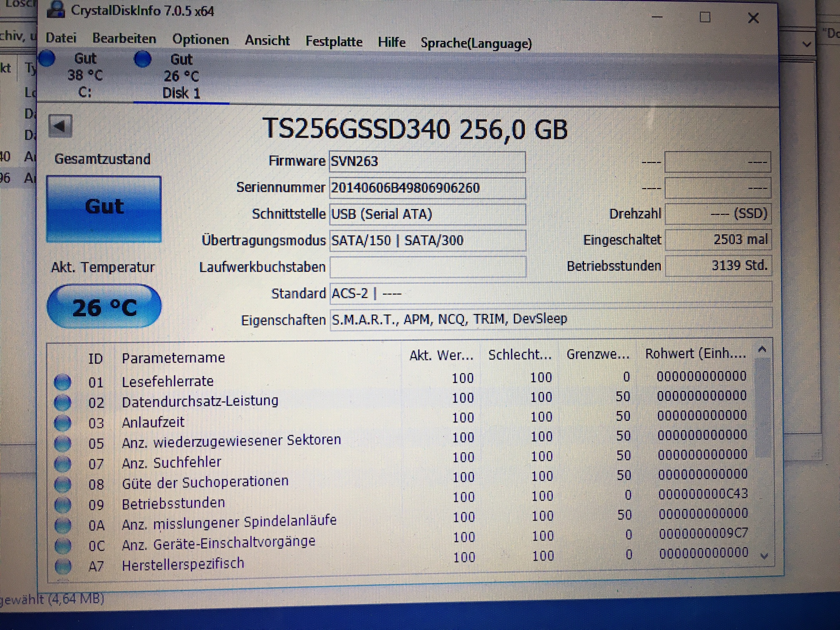
Task: Click the Parametername column header
Action: pos(173,357)
